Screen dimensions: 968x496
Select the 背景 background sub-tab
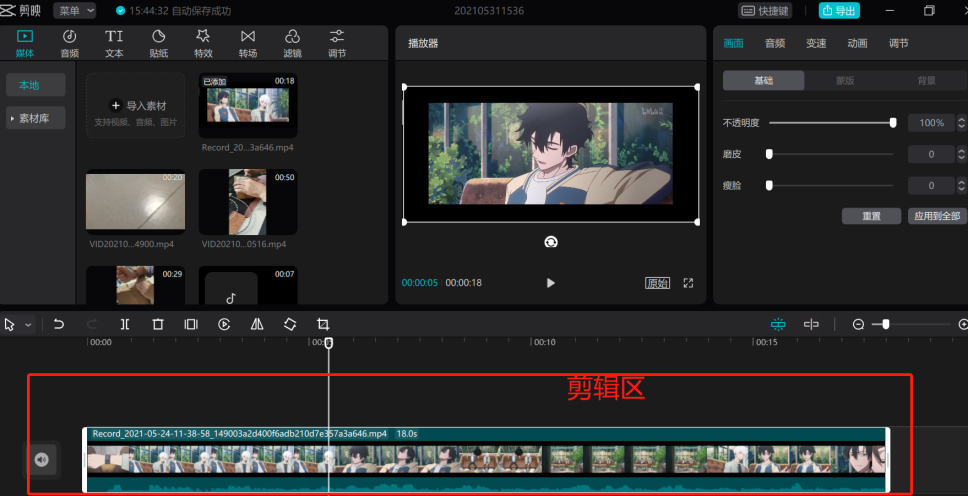(x=927, y=80)
